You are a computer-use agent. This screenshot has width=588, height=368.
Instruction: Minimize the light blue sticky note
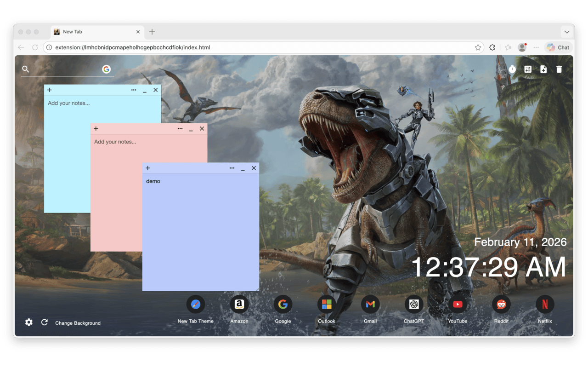[145, 91]
